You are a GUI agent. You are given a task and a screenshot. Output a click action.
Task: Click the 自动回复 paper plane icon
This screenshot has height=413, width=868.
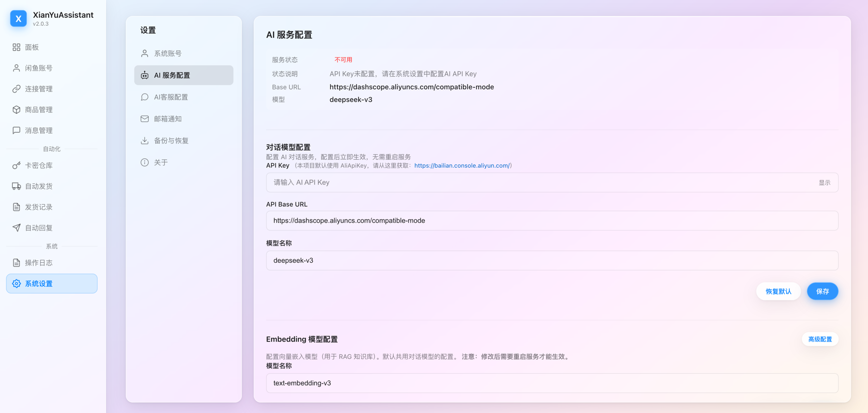click(16, 228)
